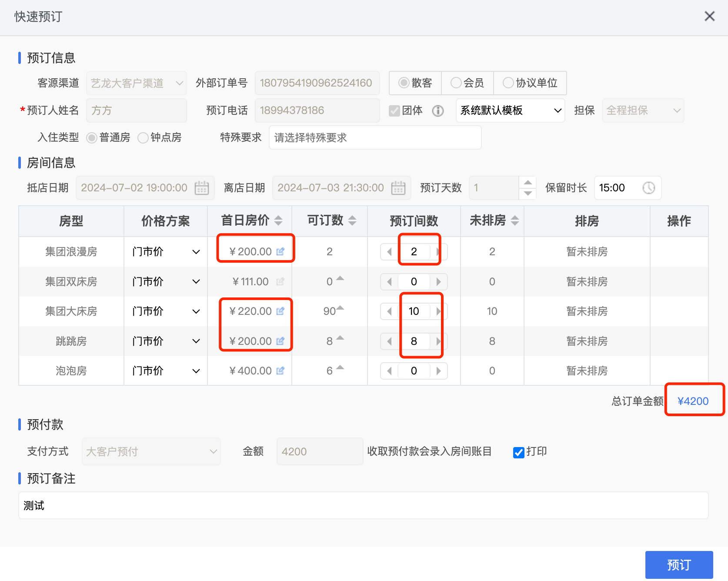Expand availability arrow for 集团双床房
Screen dimensions: 728x581
point(340,278)
